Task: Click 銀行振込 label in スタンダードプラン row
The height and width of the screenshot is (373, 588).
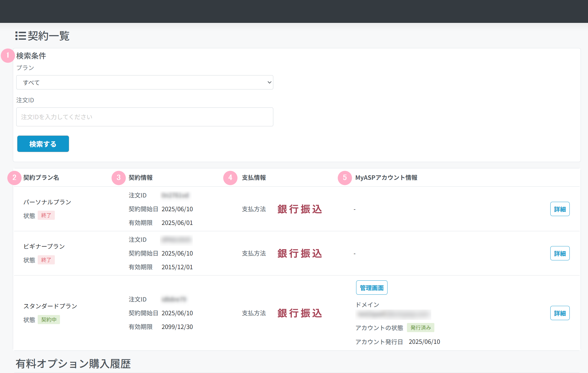Action: click(x=300, y=313)
